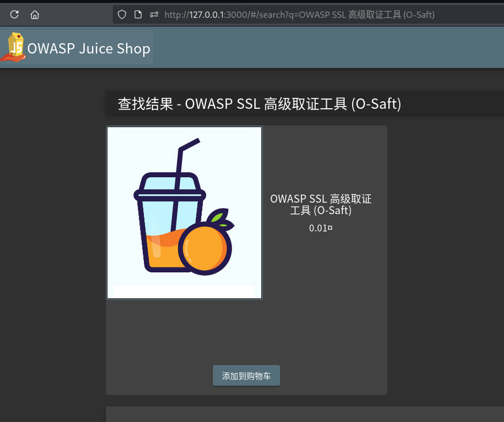Open the O-Saft product image
This screenshot has height=422, width=504.
coord(184,212)
